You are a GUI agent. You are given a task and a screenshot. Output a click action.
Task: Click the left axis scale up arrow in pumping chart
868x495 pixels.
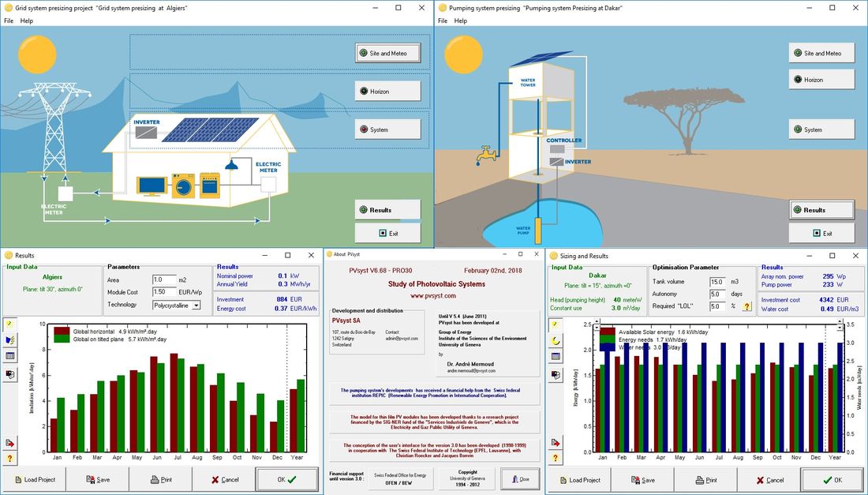[597, 323]
